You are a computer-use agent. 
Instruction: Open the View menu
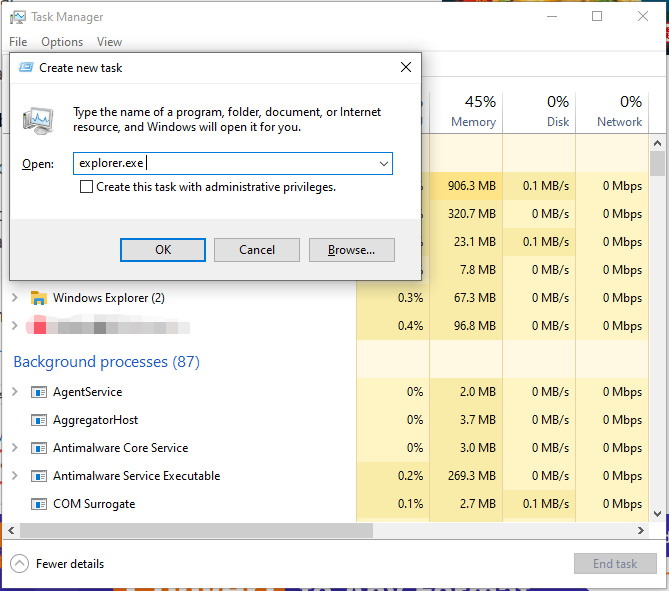[109, 42]
